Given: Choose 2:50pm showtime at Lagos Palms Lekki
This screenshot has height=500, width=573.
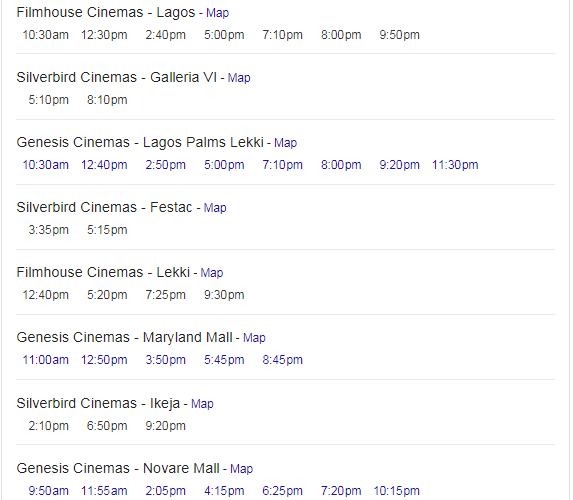Looking at the screenshot, I should click(166, 165).
